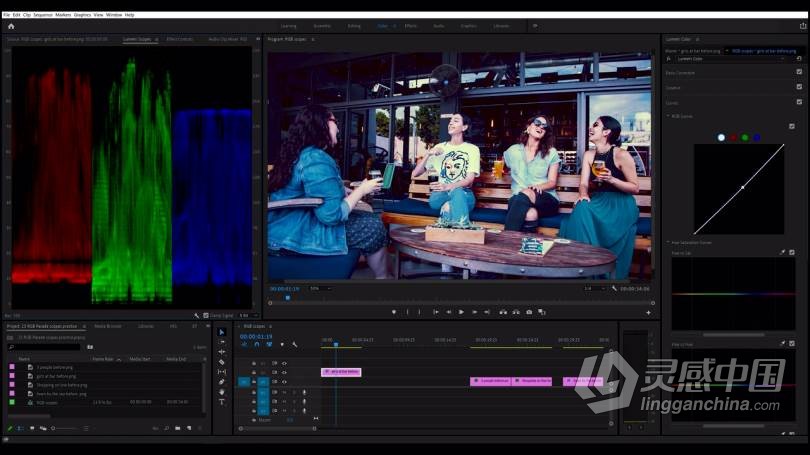Click Go to In point button
Viewport: 810px width, 455px height.
[435, 312]
